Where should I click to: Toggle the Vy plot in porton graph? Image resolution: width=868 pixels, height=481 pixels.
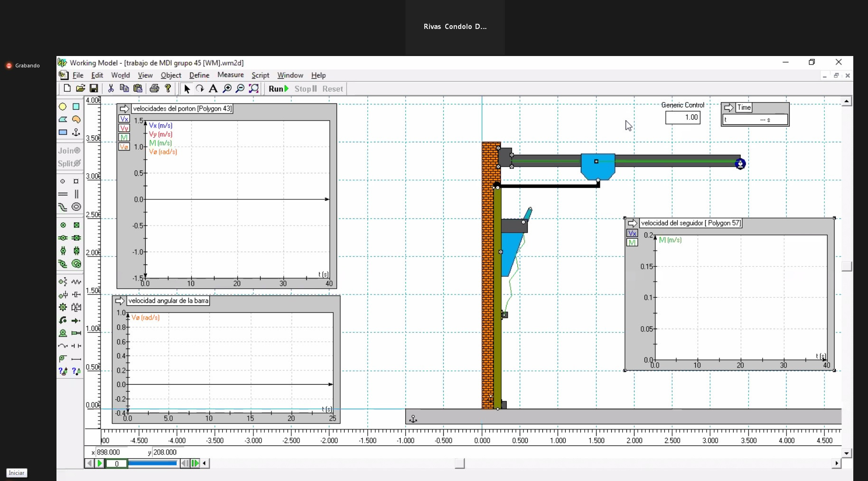pos(124,128)
